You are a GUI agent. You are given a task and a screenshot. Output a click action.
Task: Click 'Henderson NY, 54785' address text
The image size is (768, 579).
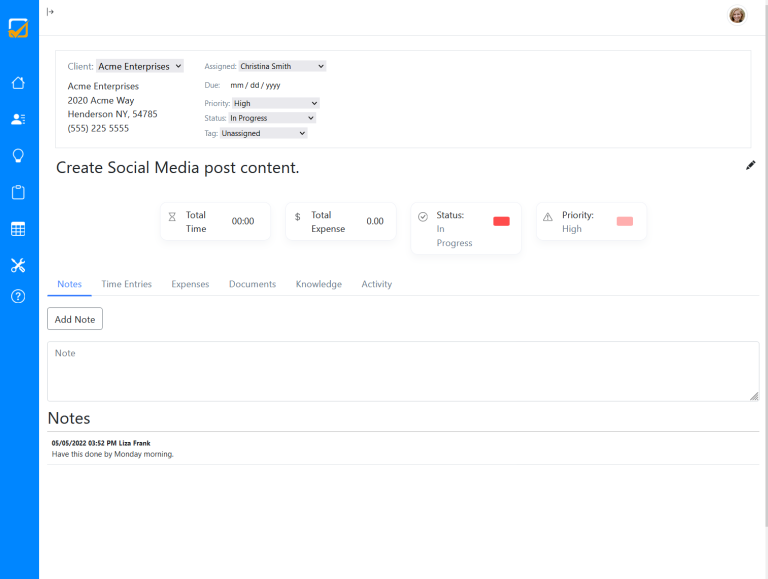113,114
